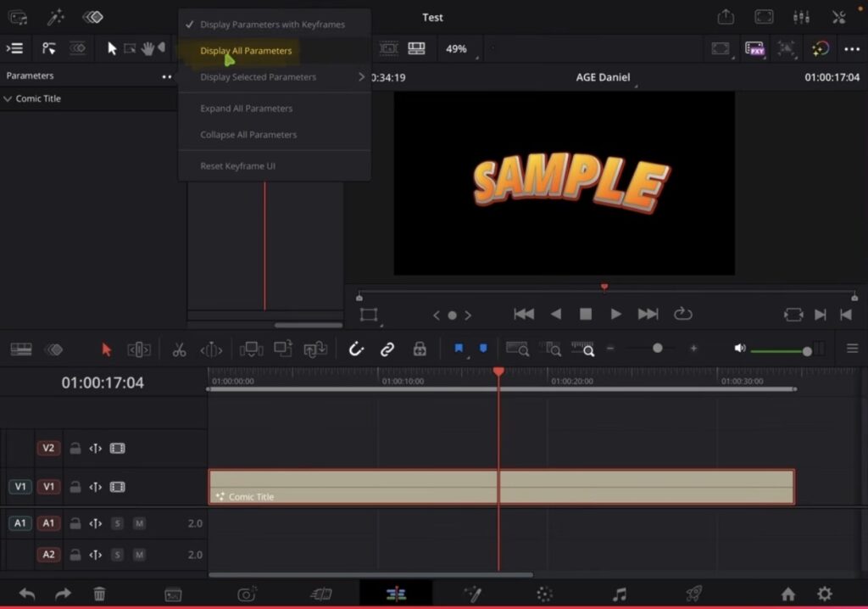
Task: Toggle position lock icon
Action: 420,349
